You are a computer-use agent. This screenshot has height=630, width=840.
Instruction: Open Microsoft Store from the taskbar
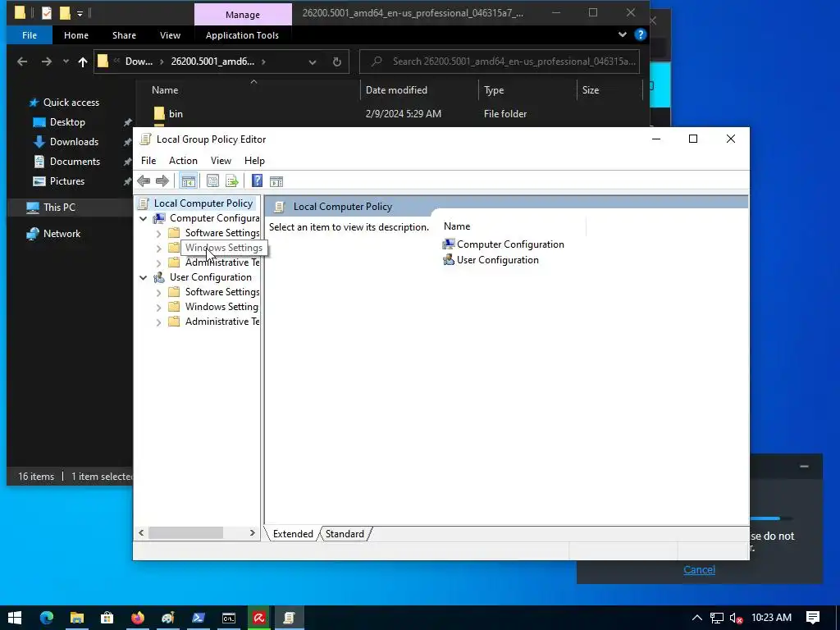coord(107,618)
